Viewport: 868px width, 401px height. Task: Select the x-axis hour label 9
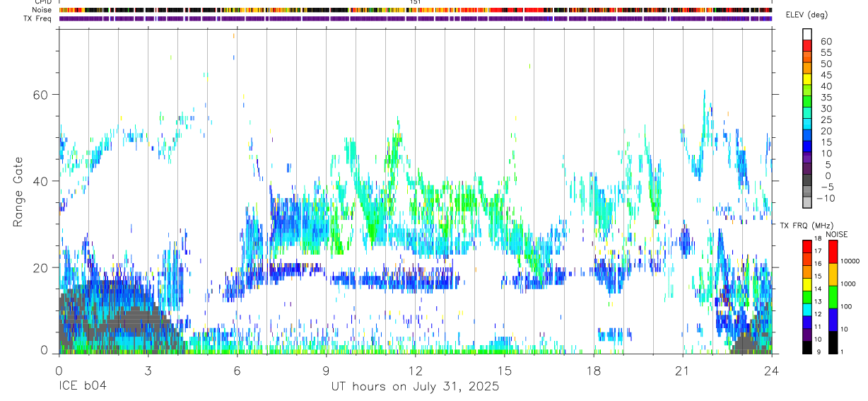326,371
